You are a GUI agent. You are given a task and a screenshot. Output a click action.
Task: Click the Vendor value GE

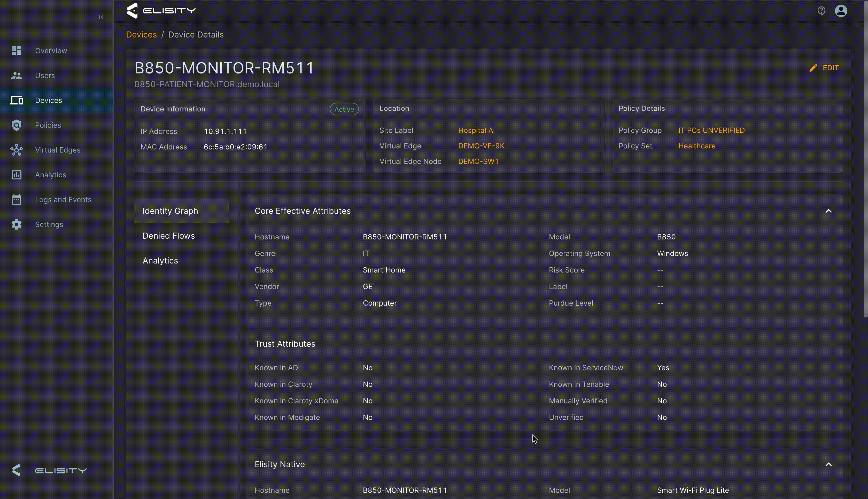click(367, 286)
